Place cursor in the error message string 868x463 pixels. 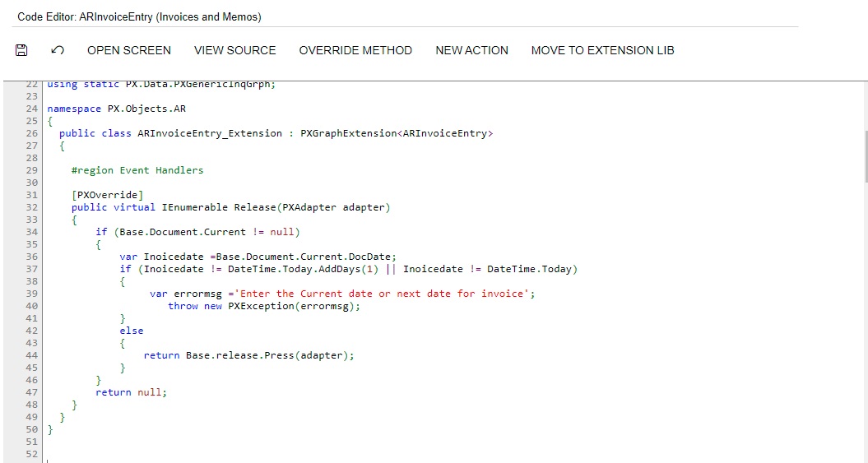[x=382, y=294]
